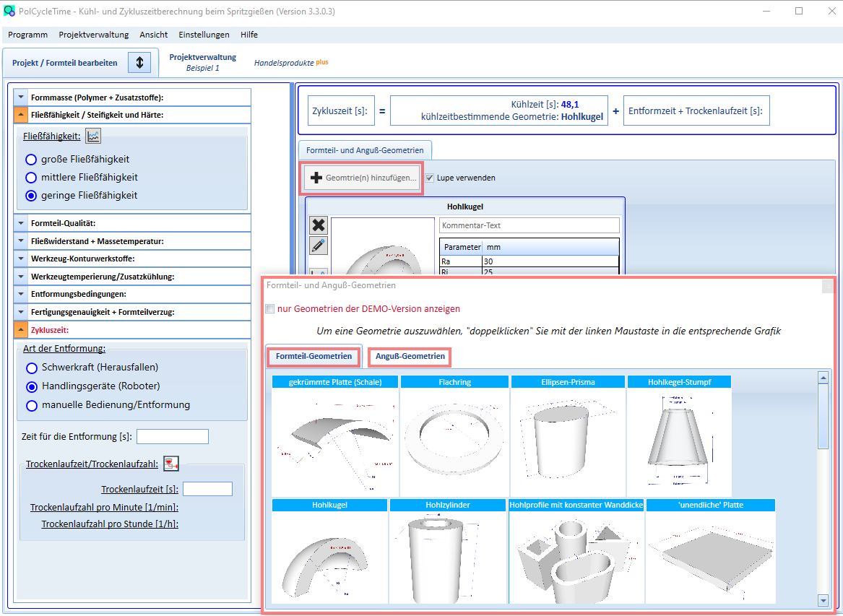Image resolution: width=843 pixels, height=616 pixels.
Task: Click the Trockenlaufzeit calculator icon
Action: [171, 464]
